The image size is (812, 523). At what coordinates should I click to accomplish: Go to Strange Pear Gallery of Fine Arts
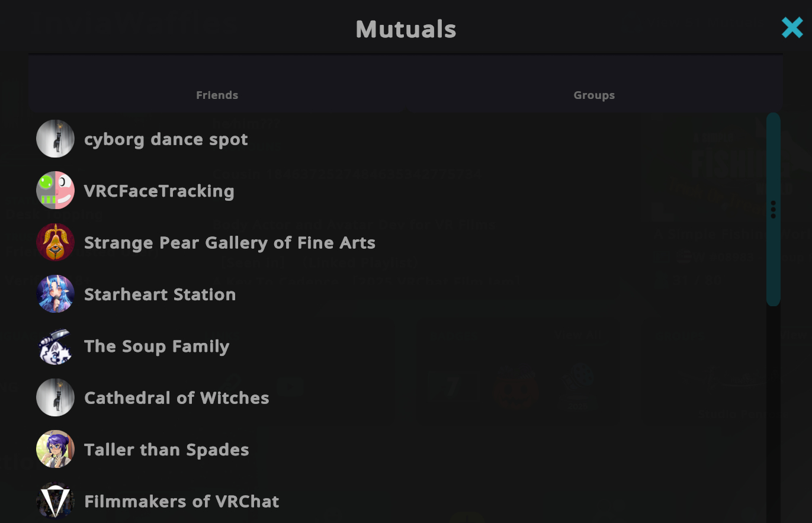[229, 243]
